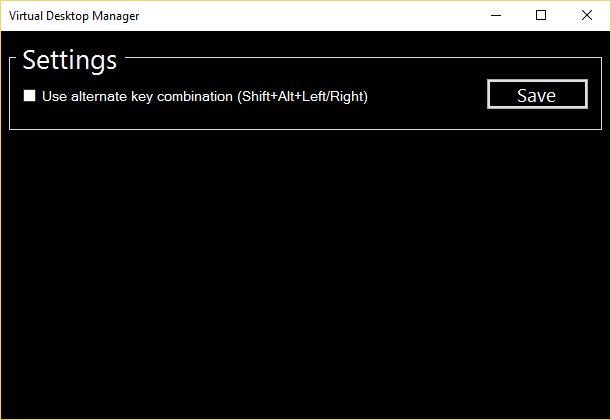Close the Virtual Desktop Manager window
The width and height of the screenshot is (611, 420).
click(586, 15)
